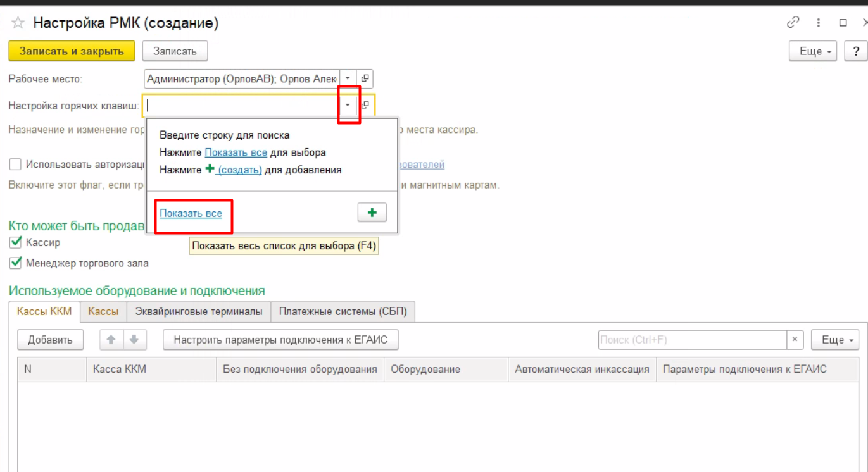Uncheck Менеджер торгового зала checkbox

tap(16, 263)
